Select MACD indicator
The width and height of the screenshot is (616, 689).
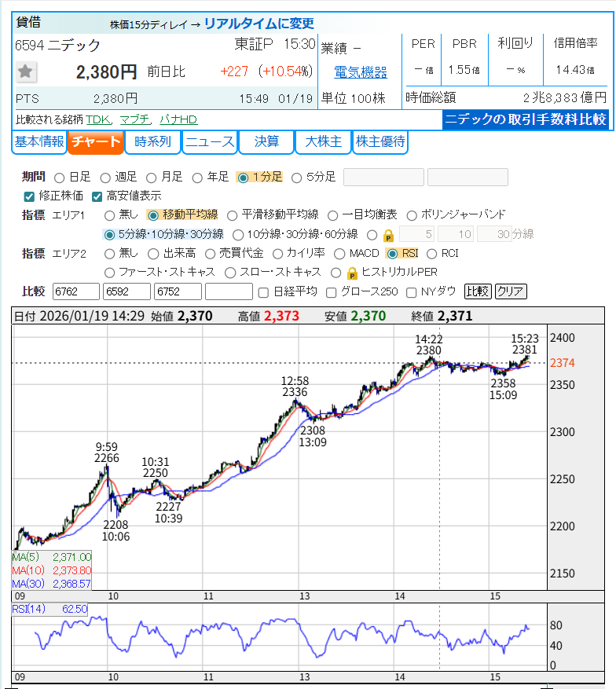(339, 254)
